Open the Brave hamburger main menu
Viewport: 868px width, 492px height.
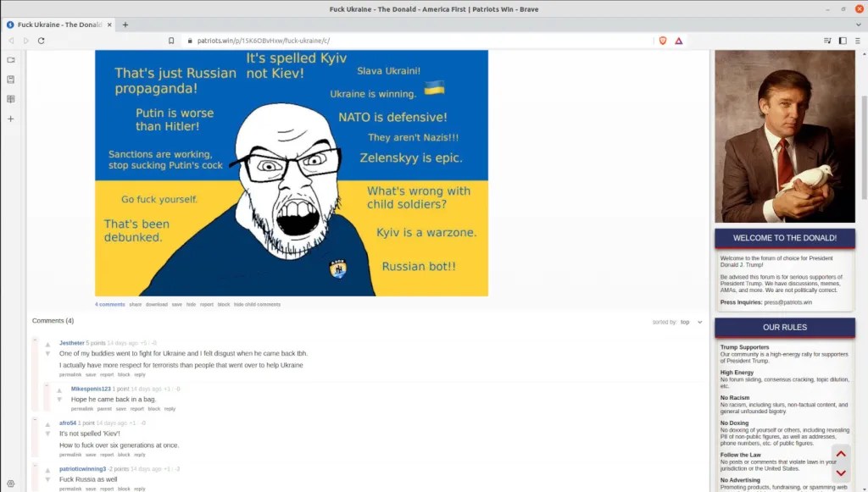click(858, 41)
